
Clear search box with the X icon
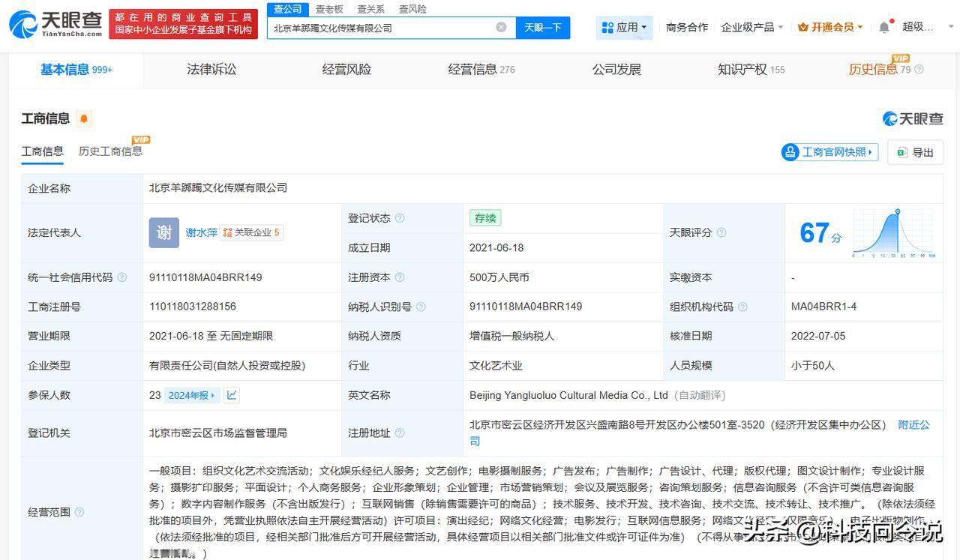pyautogui.click(x=501, y=28)
